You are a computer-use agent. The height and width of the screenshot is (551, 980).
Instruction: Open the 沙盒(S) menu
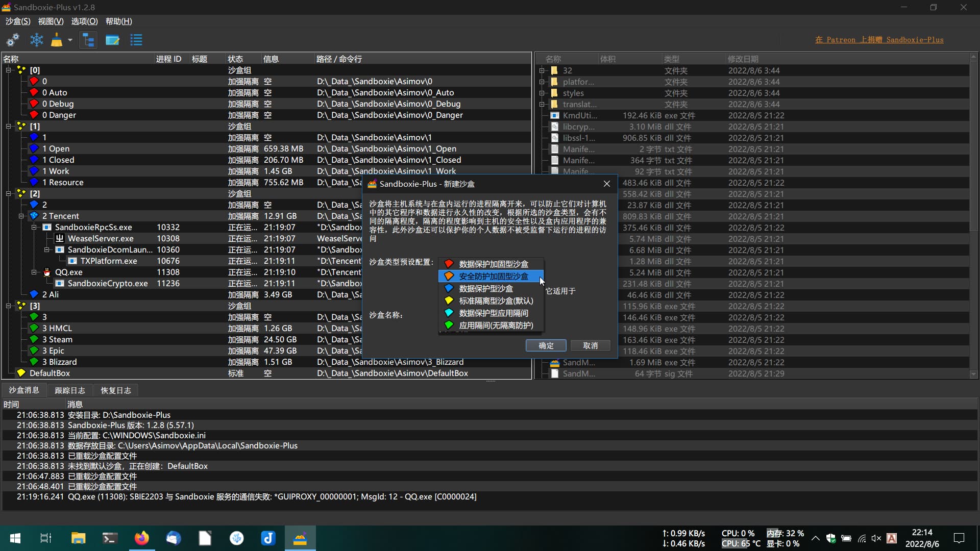[x=18, y=21]
